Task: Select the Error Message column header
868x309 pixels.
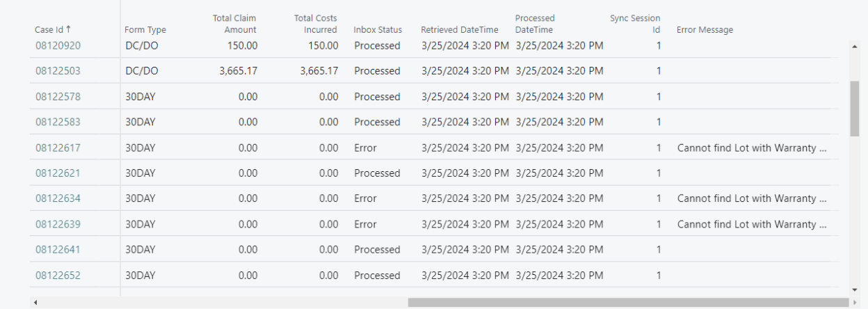Action: (705, 30)
